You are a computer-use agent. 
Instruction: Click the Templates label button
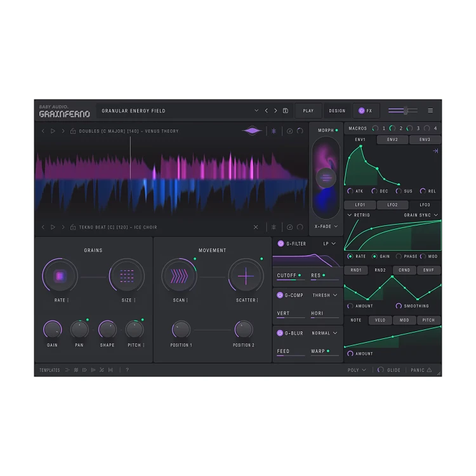[50, 370]
